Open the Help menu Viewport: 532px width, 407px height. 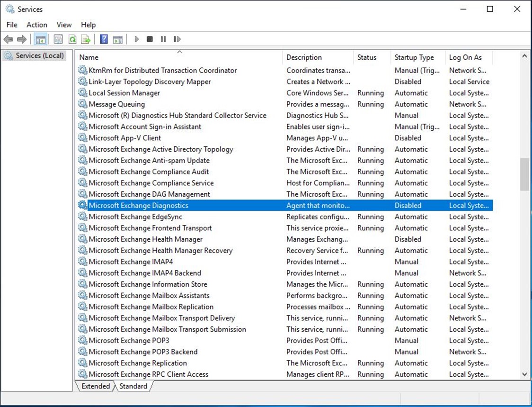(88, 25)
